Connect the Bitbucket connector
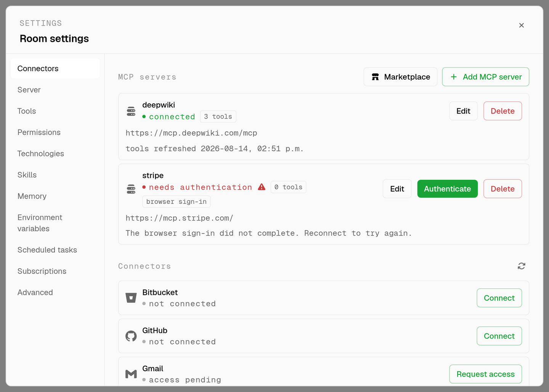The width and height of the screenshot is (549, 392). 499,298
